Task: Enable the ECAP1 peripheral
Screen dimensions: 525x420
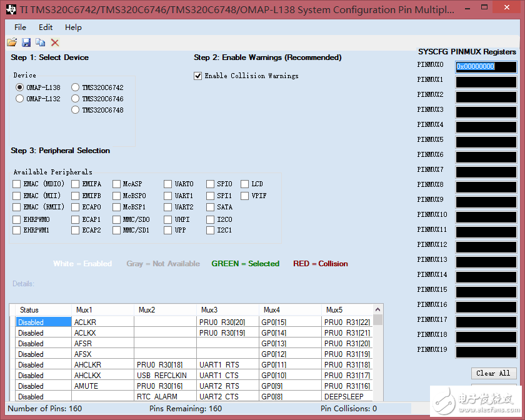Action: click(76, 219)
